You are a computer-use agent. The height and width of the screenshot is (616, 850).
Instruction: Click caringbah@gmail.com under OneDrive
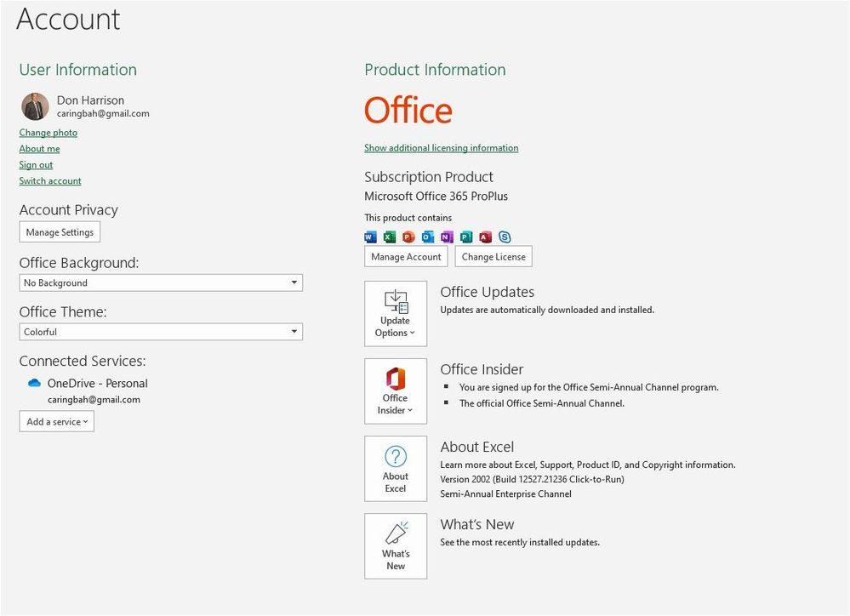pos(94,400)
